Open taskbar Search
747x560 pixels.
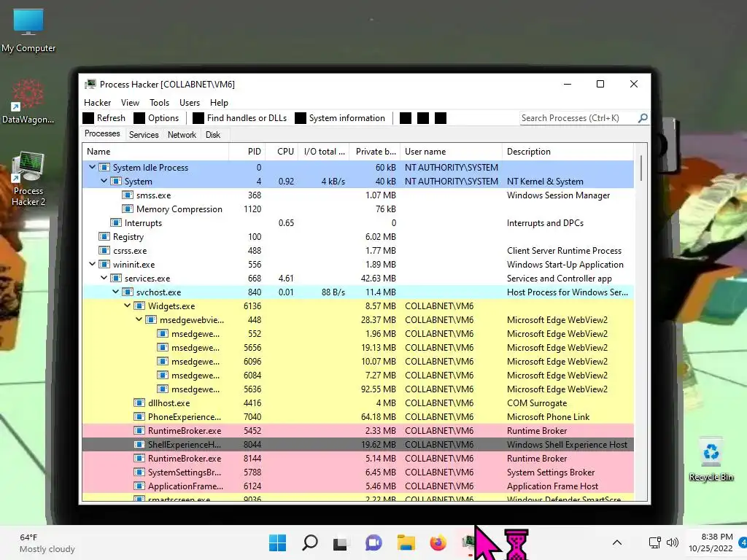309,542
